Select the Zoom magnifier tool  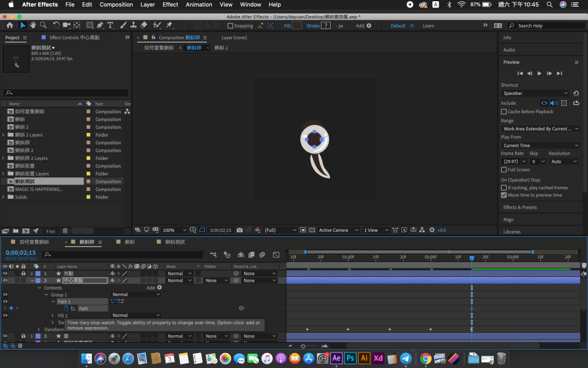click(x=44, y=25)
